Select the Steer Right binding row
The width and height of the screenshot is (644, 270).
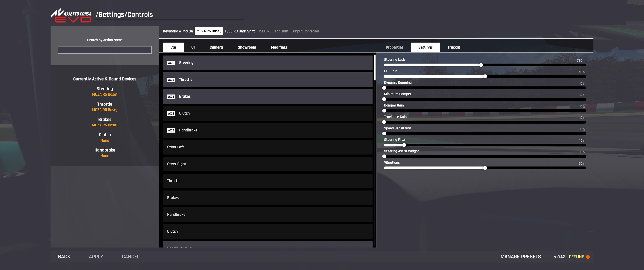(x=268, y=164)
